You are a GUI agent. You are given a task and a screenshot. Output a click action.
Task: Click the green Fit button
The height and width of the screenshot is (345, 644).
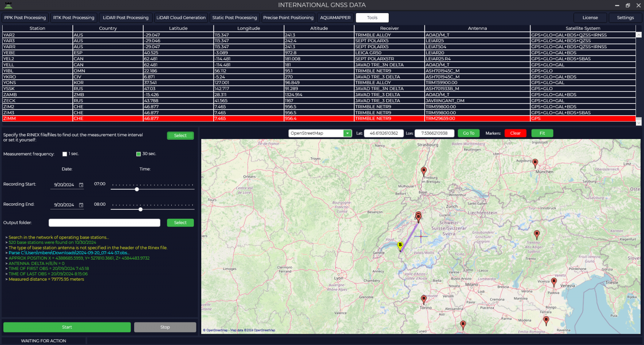tap(542, 133)
